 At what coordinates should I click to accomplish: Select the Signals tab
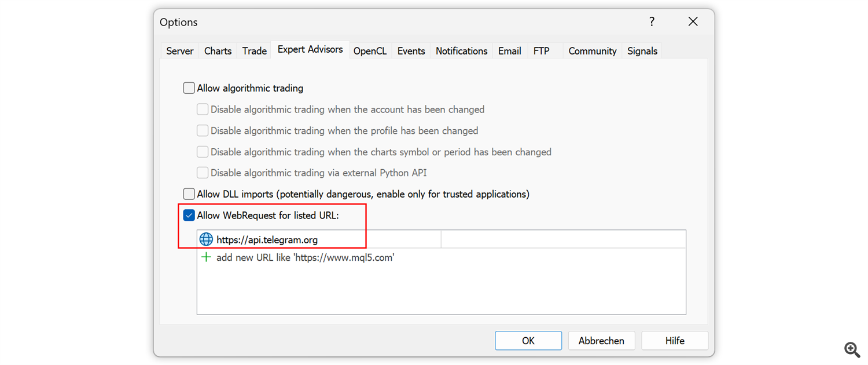(642, 51)
